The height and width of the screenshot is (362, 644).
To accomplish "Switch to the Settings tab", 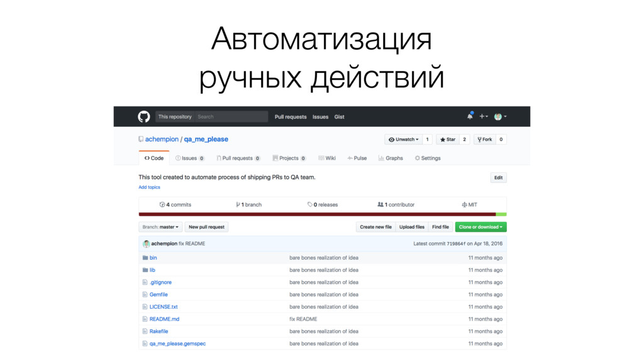I will pos(428,158).
